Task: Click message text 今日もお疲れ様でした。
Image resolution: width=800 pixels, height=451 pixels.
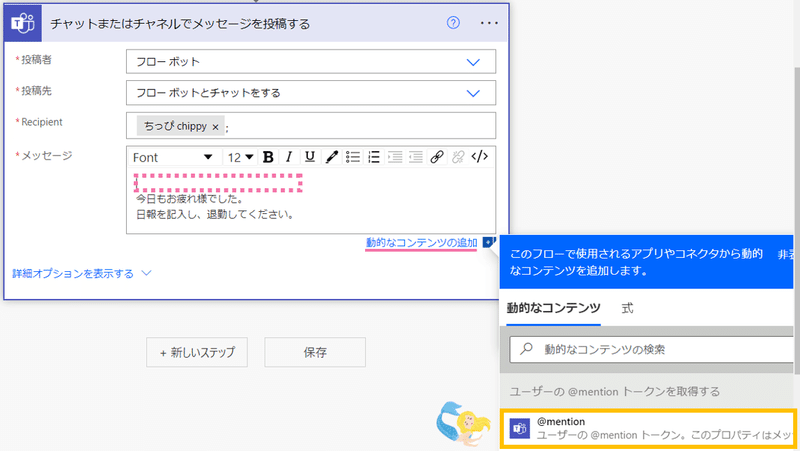Action: (x=189, y=198)
